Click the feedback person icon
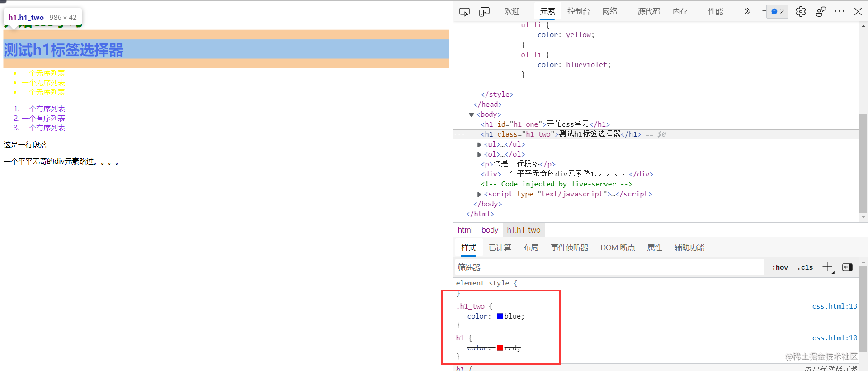 coord(821,11)
